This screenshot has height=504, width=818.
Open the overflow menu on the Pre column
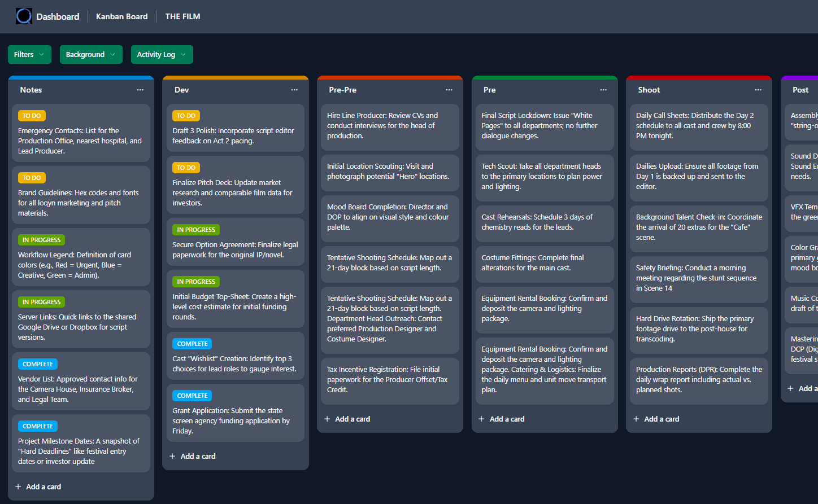pyautogui.click(x=603, y=89)
